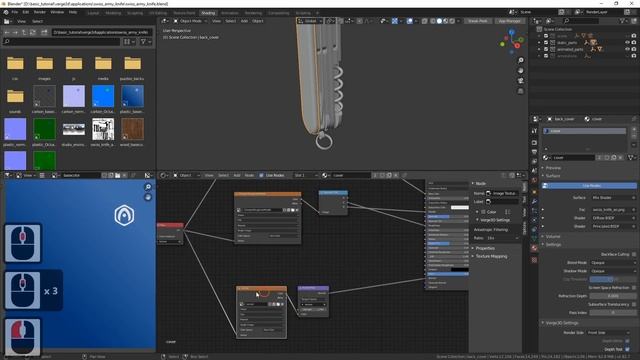Open the Help menu

(x=73, y=12)
